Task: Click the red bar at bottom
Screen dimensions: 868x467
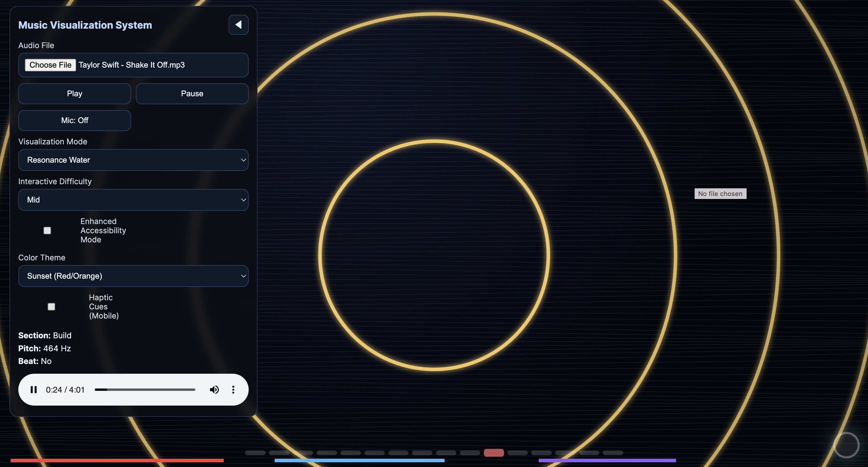Action: tap(117, 460)
